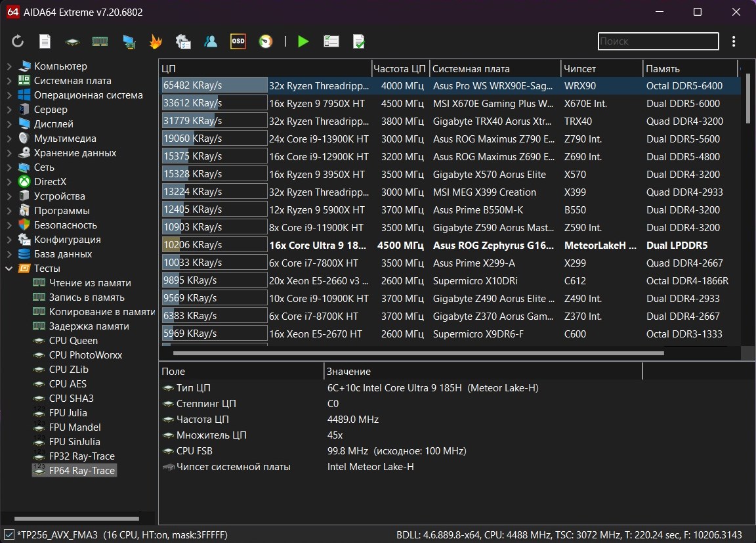Image resolution: width=756 pixels, height=543 pixels.
Task: Click the CPU chip toolbar icon
Action: point(72,41)
